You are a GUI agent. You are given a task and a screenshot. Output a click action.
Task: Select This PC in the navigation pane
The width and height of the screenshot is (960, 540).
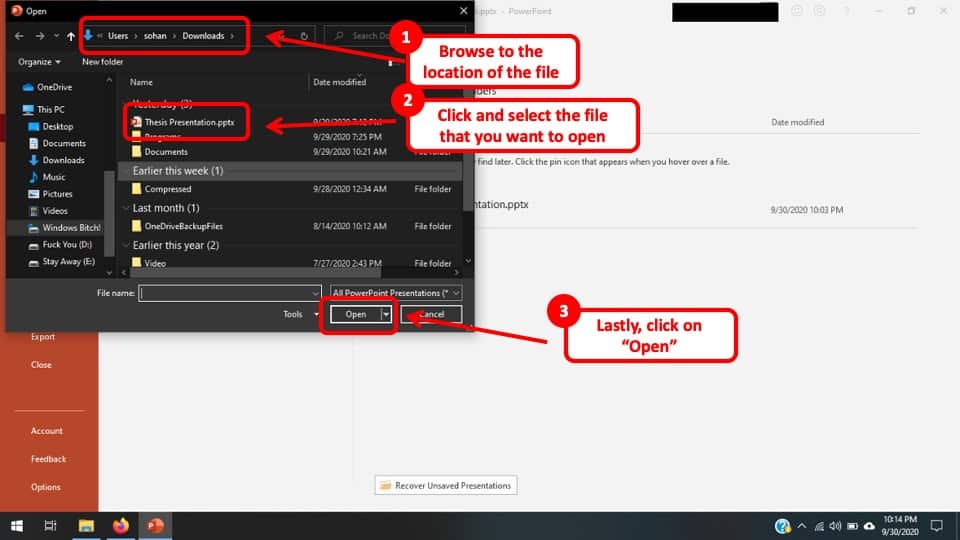(43, 110)
